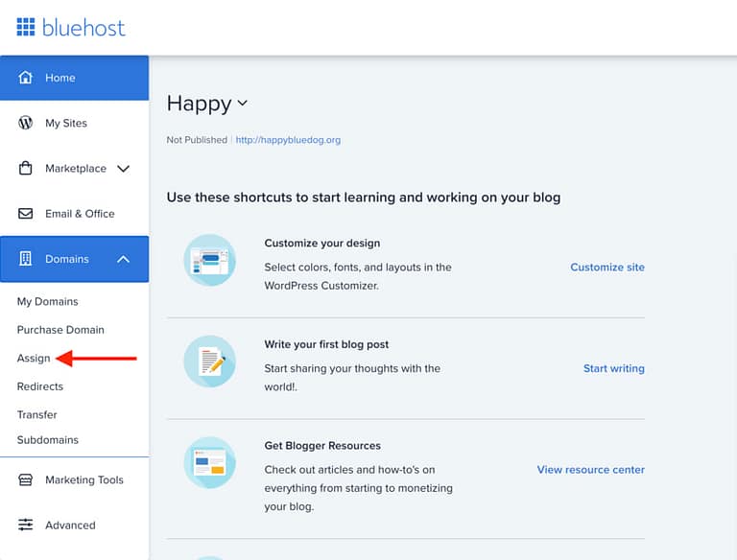
Task: Open the Happy site dropdown
Action: click(242, 104)
